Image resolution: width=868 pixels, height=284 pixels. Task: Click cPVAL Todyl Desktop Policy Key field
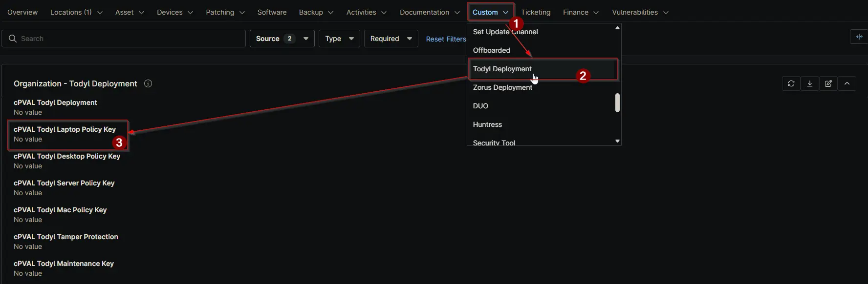(67, 161)
